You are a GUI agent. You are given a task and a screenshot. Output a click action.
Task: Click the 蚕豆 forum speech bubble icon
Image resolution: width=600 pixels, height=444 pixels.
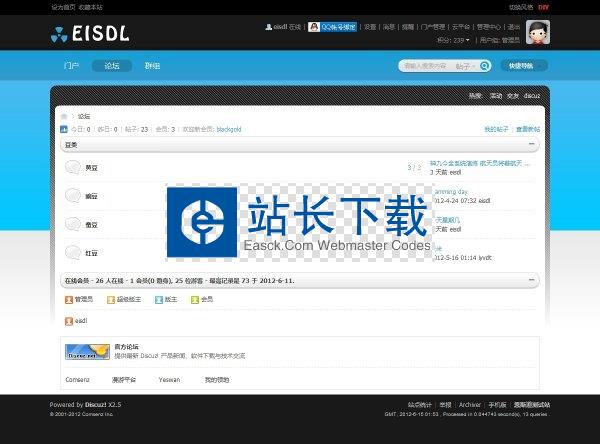click(73, 225)
